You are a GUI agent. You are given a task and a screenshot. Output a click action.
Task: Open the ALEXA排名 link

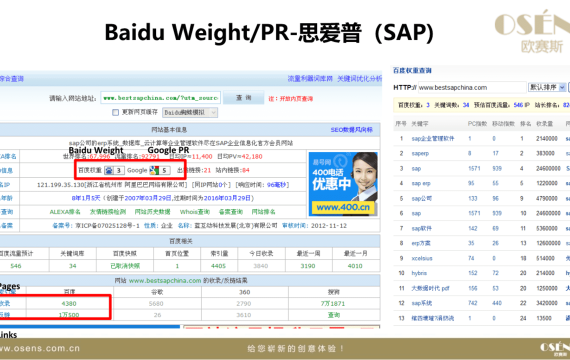(x=65, y=212)
